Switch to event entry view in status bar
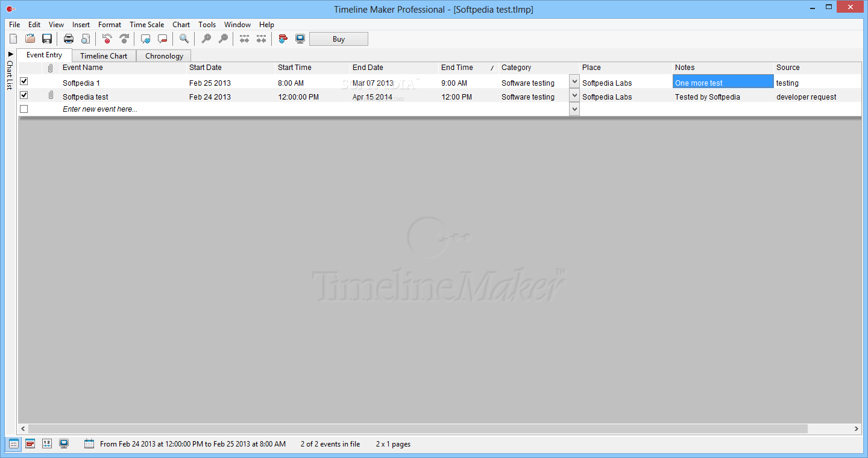The width and height of the screenshot is (868, 458). point(13,444)
